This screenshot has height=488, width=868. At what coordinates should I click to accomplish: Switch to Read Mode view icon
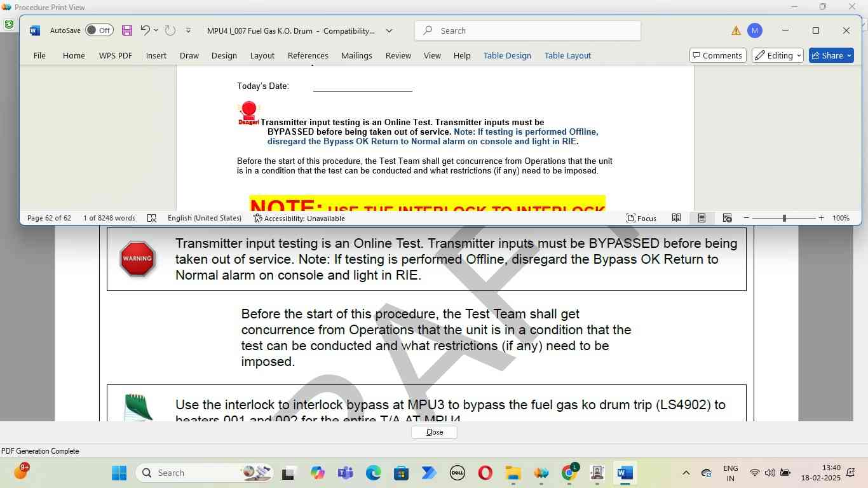[677, 218]
